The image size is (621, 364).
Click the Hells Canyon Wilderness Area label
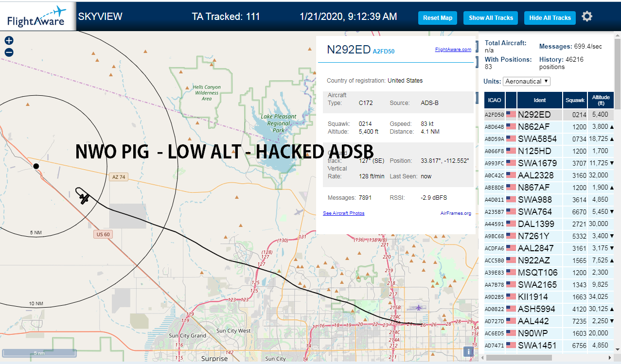207,93
